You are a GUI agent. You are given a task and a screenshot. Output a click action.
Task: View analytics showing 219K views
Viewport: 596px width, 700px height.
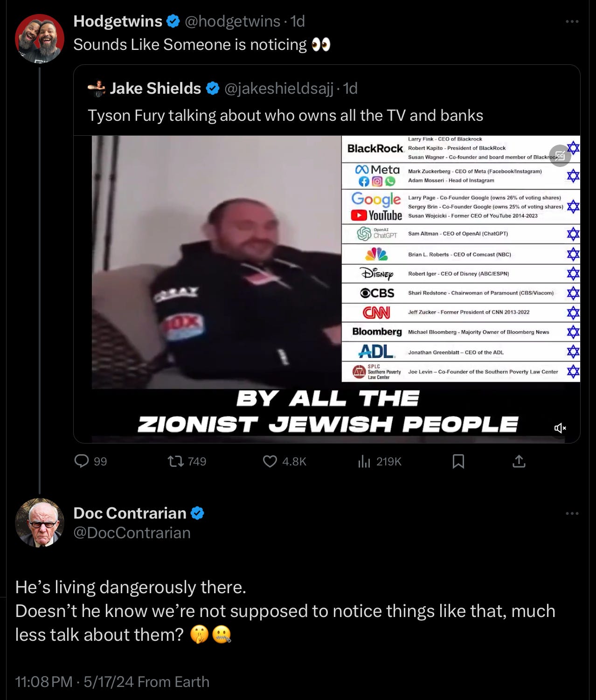380,461
